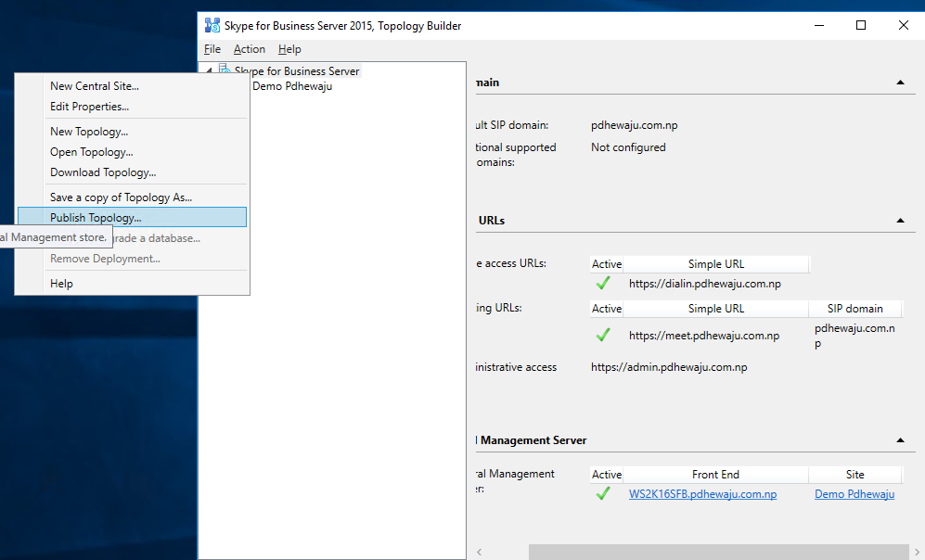Click the Topology Builder app icon in title bar
Image resolution: width=925 pixels, height=560 pixels.
click(x=212, y=25)
